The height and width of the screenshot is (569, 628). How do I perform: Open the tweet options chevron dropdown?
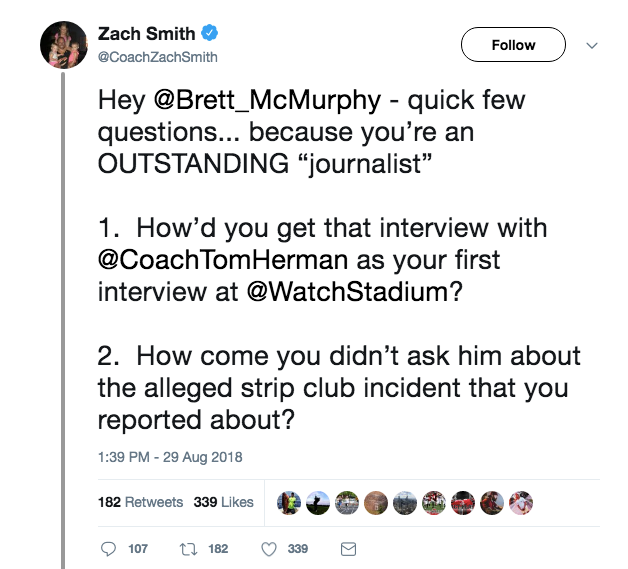click(x=590, y=45)
